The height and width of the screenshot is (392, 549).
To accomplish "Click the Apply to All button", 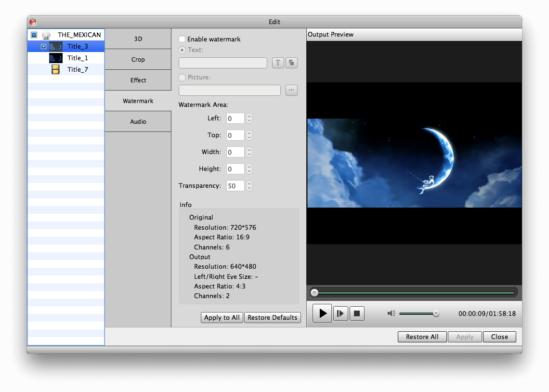I will 222,317.
